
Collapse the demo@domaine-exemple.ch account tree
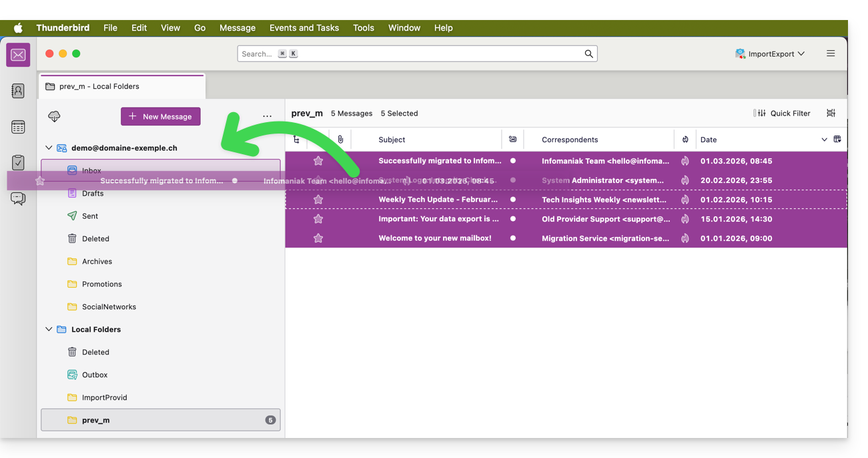[49, 148]
